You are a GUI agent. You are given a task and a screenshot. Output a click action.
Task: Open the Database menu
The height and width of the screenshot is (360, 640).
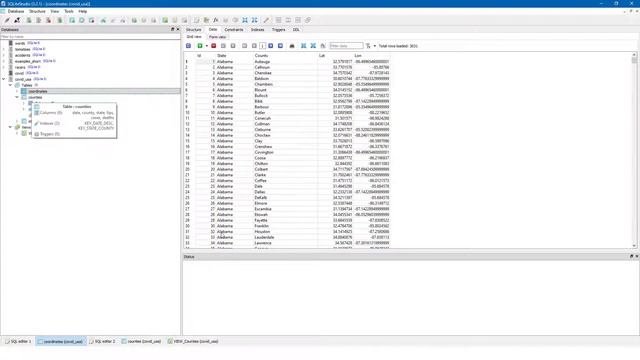[x=16, y=11]
